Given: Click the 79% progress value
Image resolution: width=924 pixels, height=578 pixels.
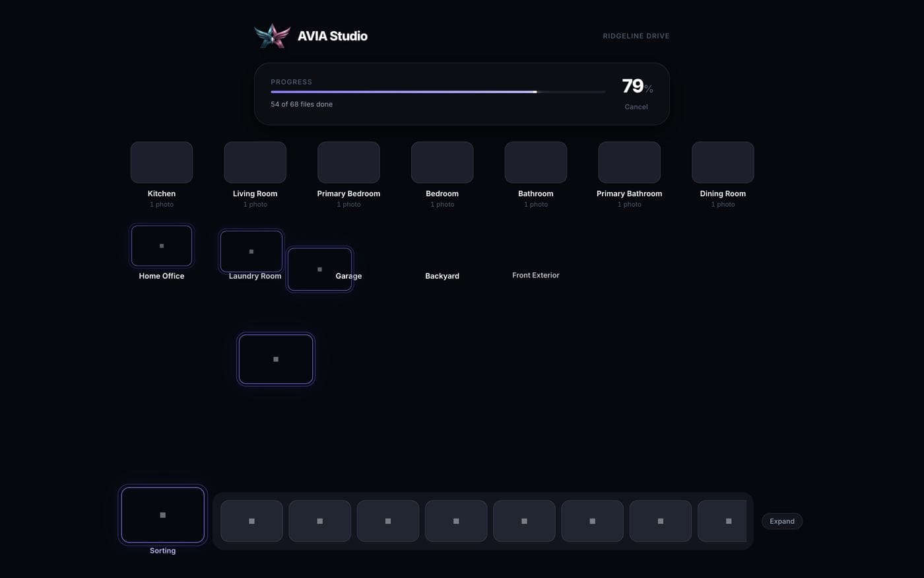Looking at the screenshot, I should click(x=638, y=86).
